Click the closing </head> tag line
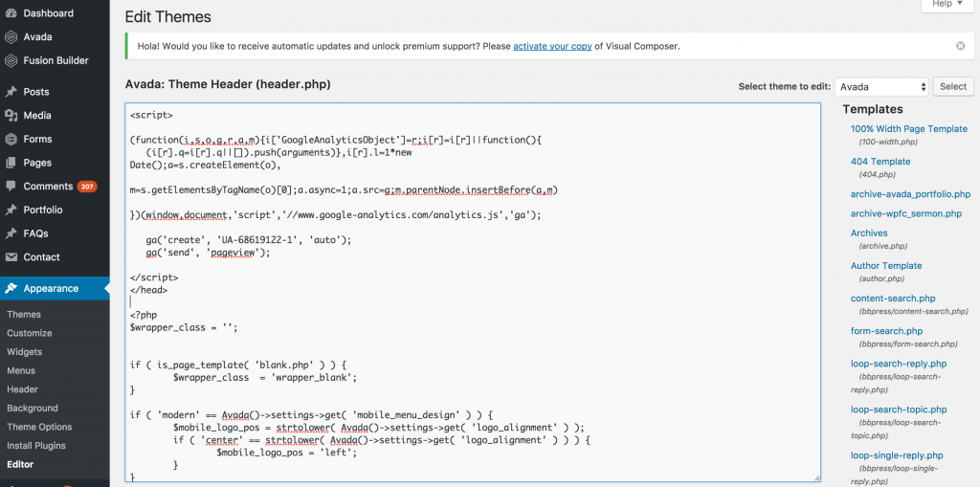Image resolution: width=980 pixels, height=487 pixels. pyautogui.click(x=148, y=290)
